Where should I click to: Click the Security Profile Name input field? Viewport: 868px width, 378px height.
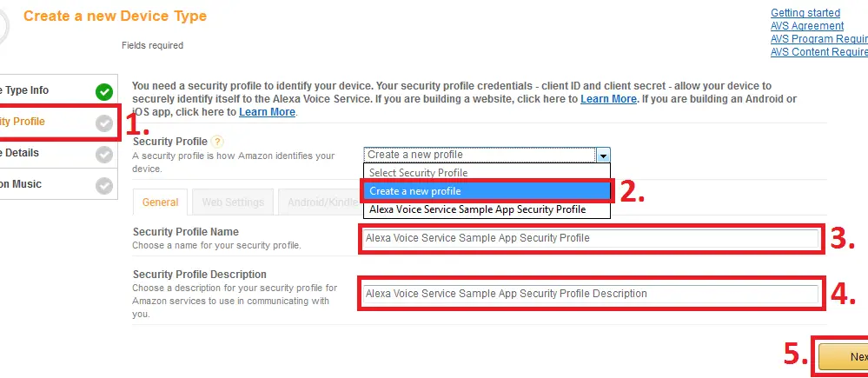click(x=591, y=239)
